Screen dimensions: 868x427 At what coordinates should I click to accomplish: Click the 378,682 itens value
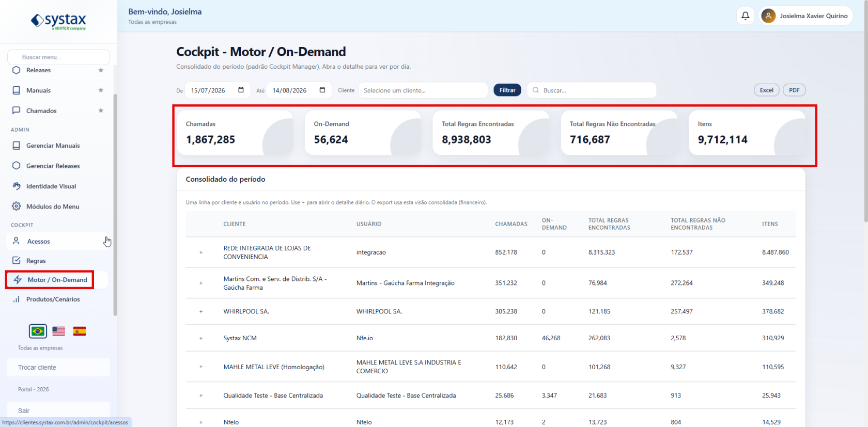(773, 311)
